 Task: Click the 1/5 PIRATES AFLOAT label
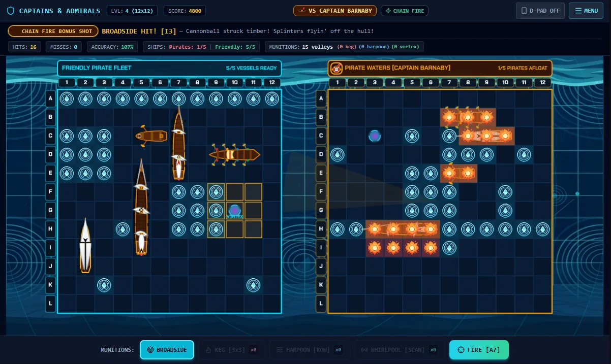coord(523,68)
